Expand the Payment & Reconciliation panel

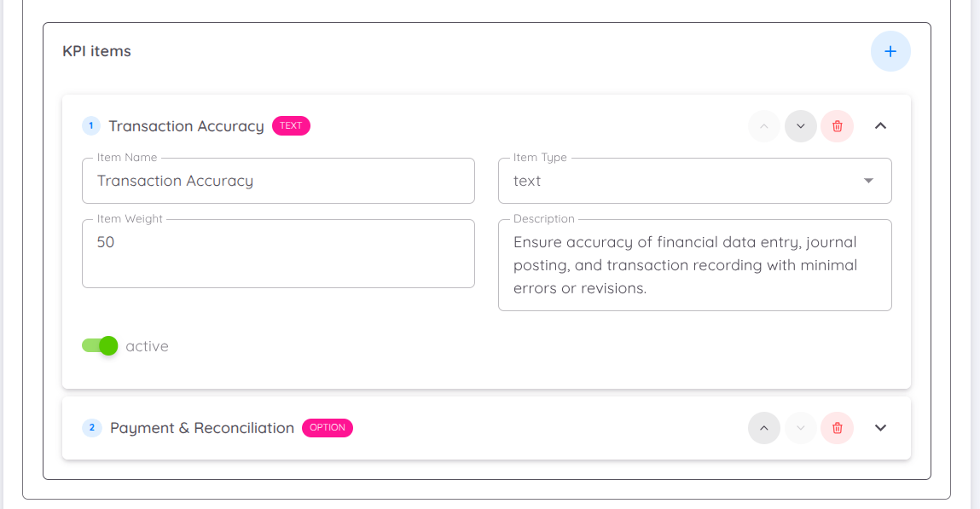[x=880, y=428]
